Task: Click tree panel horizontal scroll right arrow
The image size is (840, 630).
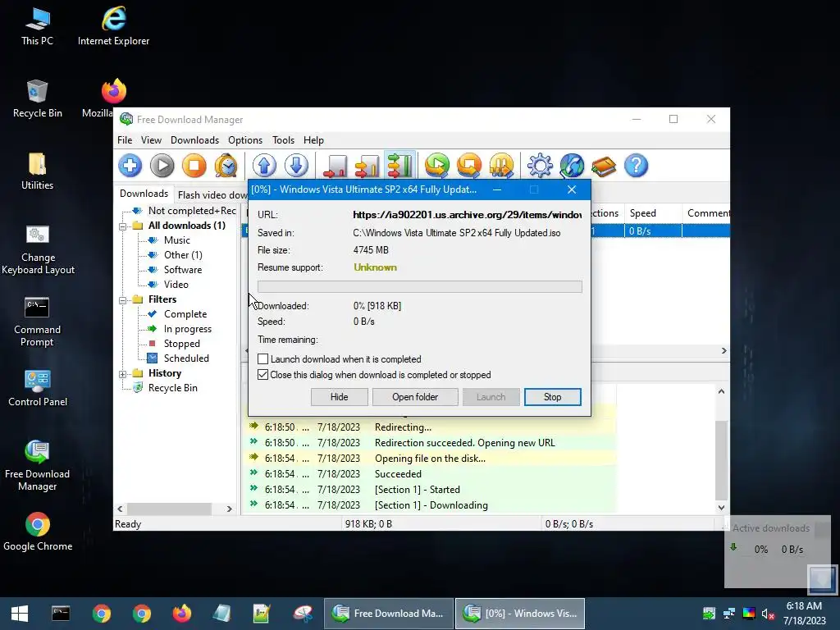Action: [230, 509]
